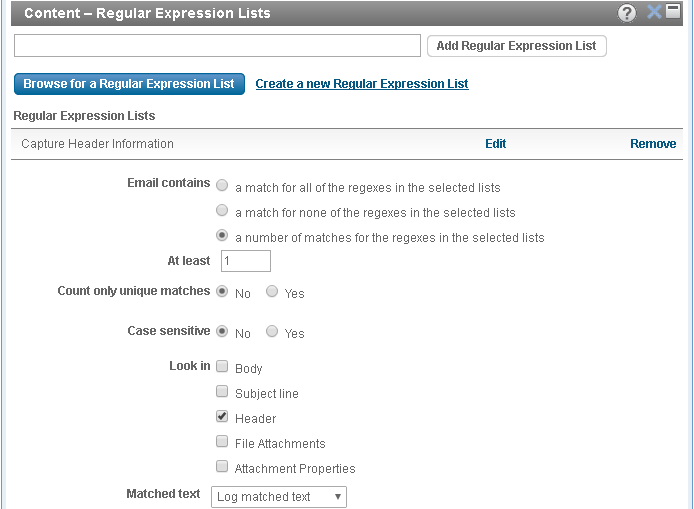Edit the Capture Header Information list
The height and width of the screenshot is (509, 694).
(x=495, y=144)
